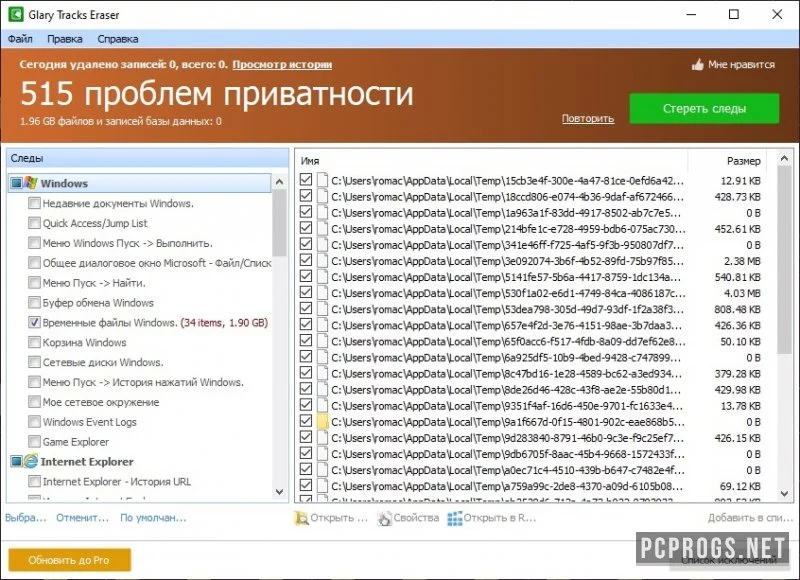Select the 53dea798 temp file row

[x=531, y=309]
